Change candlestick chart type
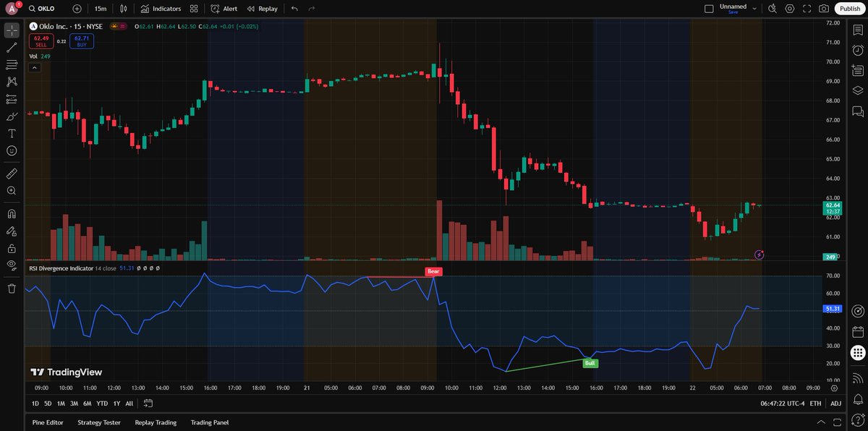868x431 pixels. tap(124, 9)
